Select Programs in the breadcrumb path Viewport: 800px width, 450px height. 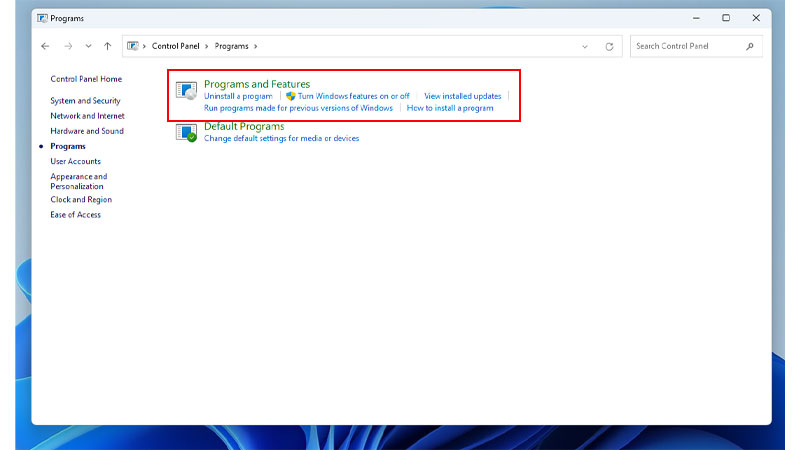pyautogui.click(x=231, y=46)
